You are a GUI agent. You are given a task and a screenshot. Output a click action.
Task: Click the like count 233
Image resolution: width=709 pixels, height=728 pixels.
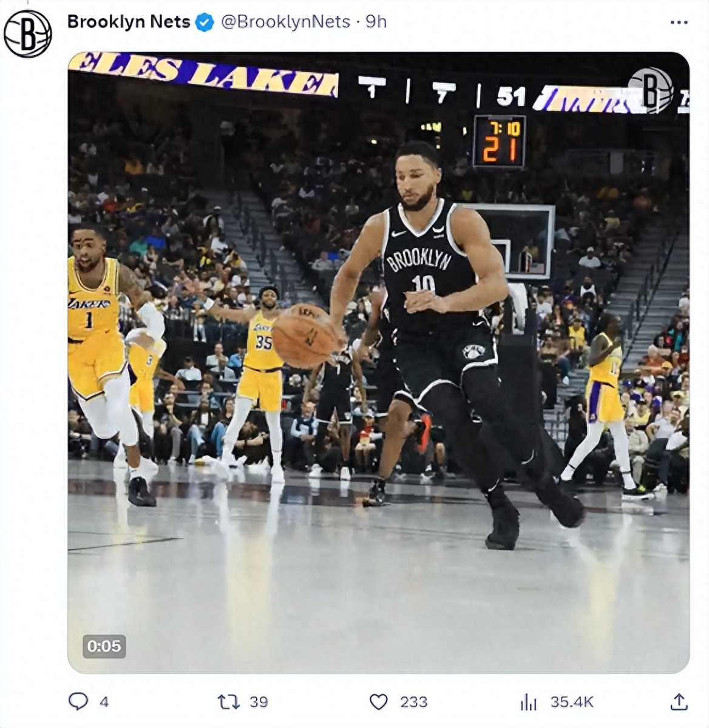click(413, 702)
